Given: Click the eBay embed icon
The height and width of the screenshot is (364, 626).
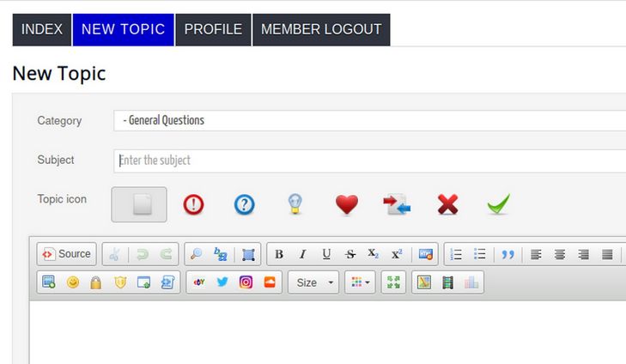Looking at the screenshot, I should click(x=199, y=282).
